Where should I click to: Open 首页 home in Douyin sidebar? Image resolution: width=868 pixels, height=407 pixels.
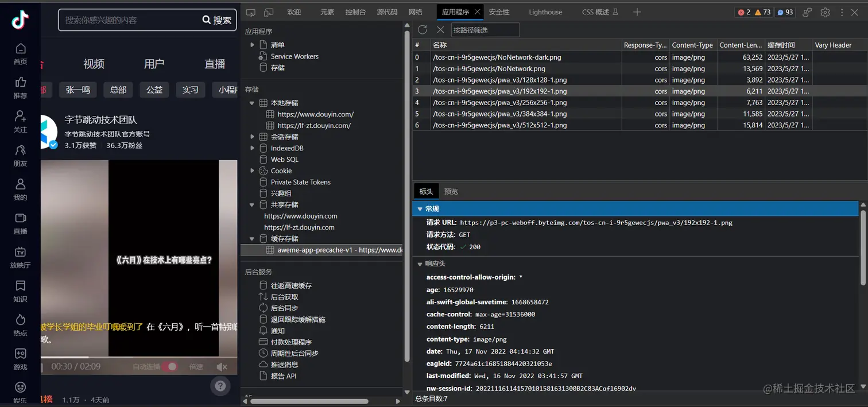tap(20, 54)
